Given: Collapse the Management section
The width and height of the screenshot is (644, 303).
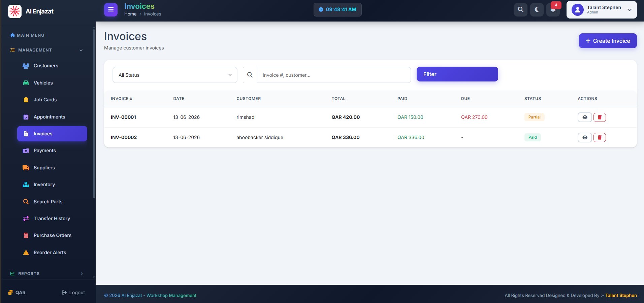Looking at the screenshot, I should (x=47, y=50).
